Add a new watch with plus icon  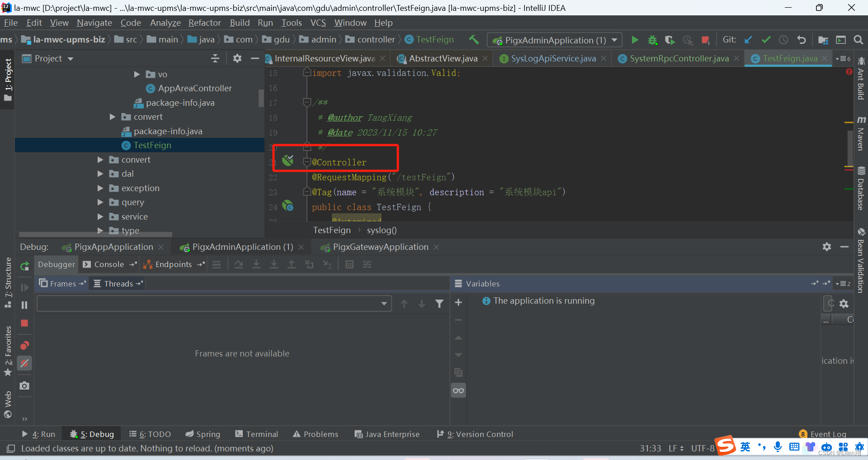tap(458, 302)
